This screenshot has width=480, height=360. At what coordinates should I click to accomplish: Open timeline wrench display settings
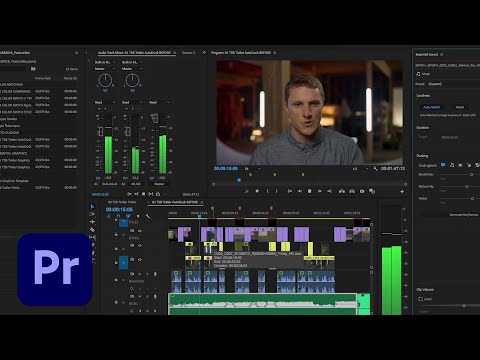point(148,216)
